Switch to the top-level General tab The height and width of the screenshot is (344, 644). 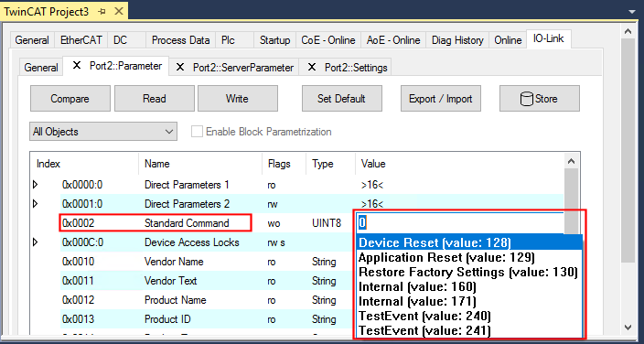[x=32, y=40]
